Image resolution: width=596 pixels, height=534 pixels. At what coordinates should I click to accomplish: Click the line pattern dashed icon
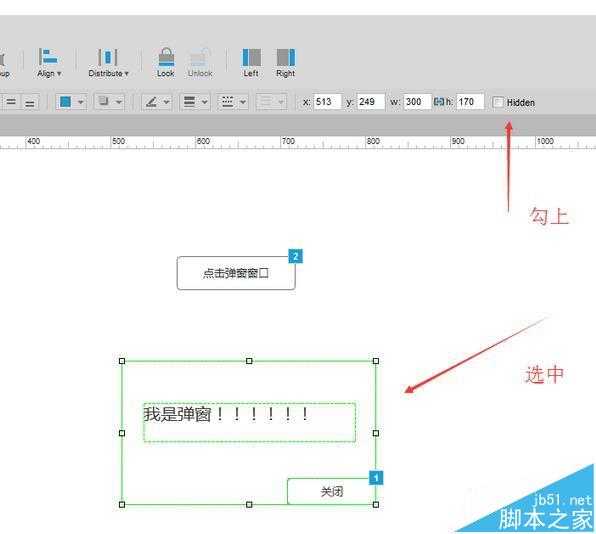point(228,101)
